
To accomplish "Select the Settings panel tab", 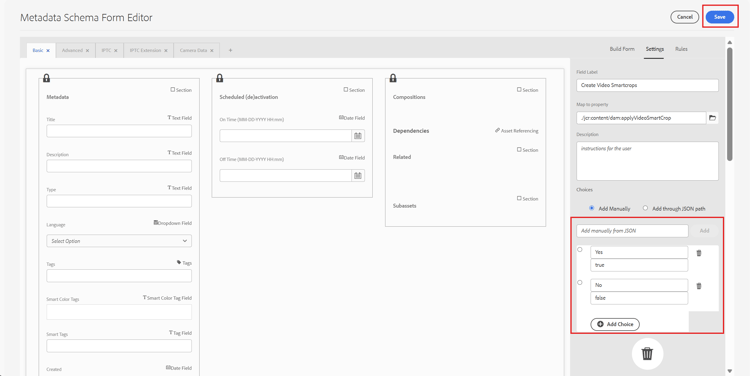I will (x=654, y=49).
